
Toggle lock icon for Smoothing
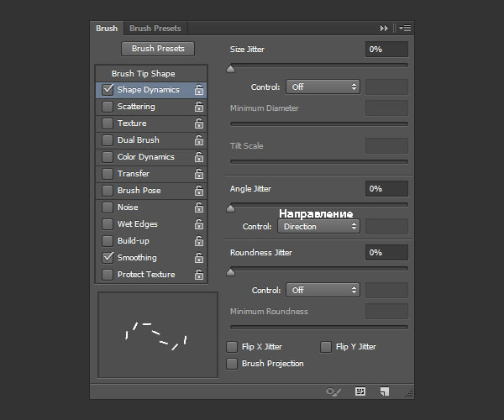coord(199,257)
